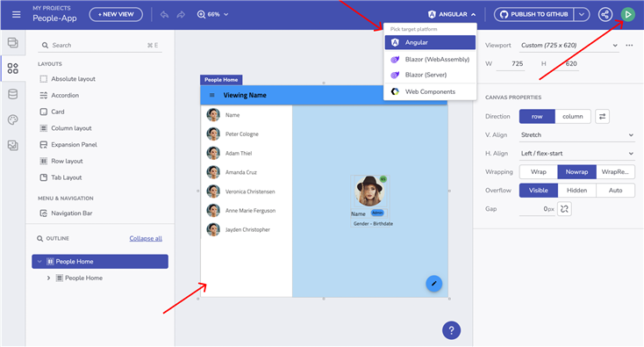Choose Angular in platform menu
Screen dimensions: 644x347
(x=430, y=42)
